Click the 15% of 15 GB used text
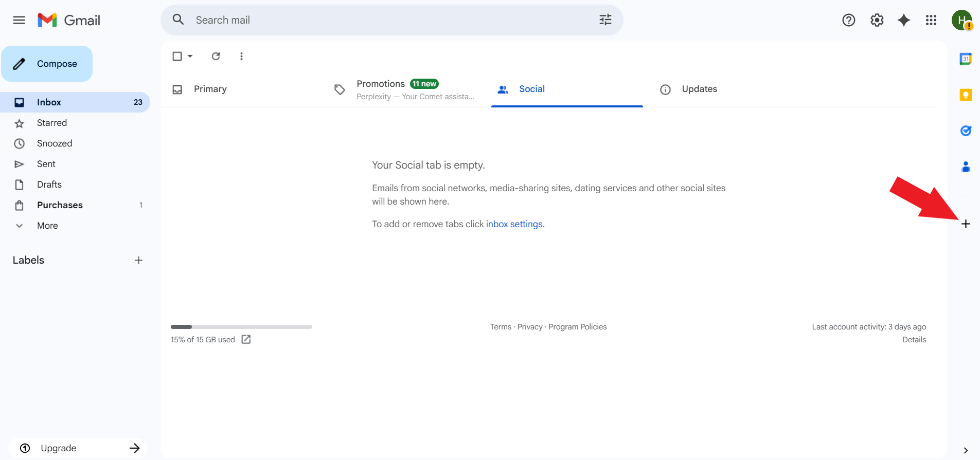The width and height of the screenshot is (980, 460). [x=203, y=340]
